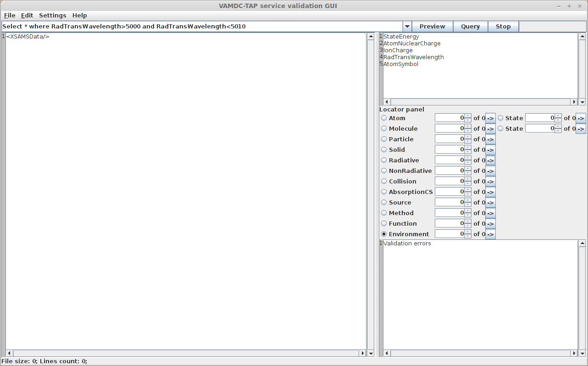Select the State radio button beside Molecule
This screenshot has height=366, width=588.
[500, 128]
